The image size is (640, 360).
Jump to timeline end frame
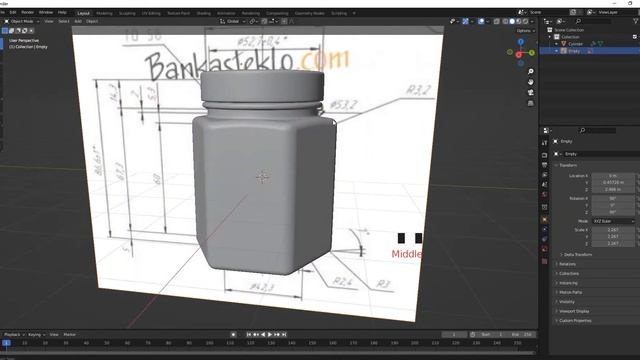284,334
